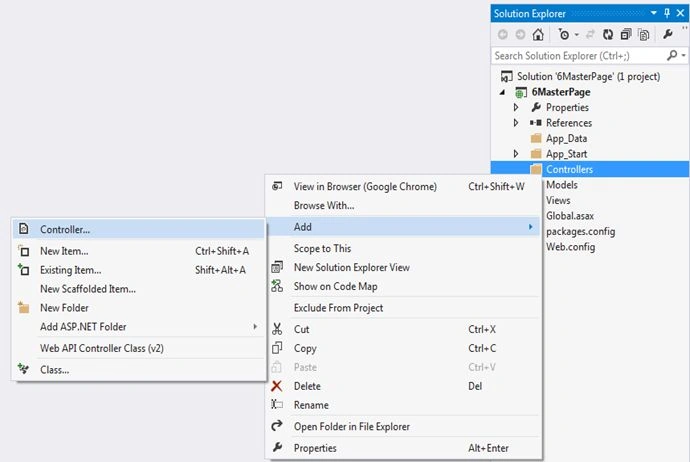Click the wrench icon beside Properties node
Image resolution: width=690 pixels, height=462 pixels.
tap(536, 107)
